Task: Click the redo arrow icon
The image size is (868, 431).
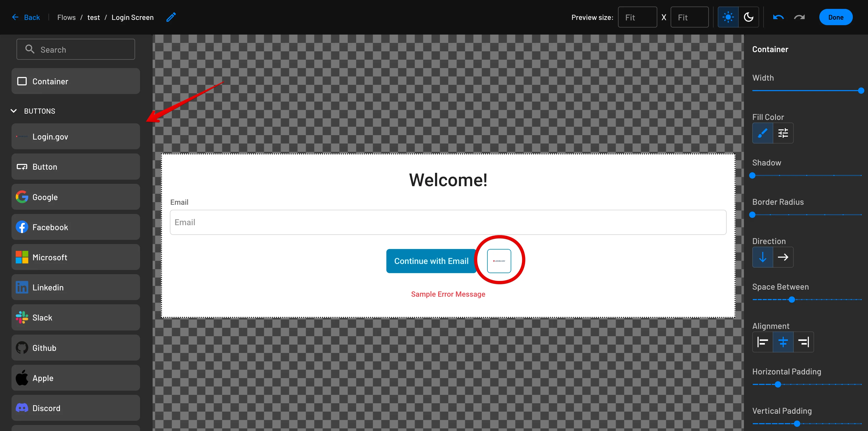Action: tap(799, 17)
